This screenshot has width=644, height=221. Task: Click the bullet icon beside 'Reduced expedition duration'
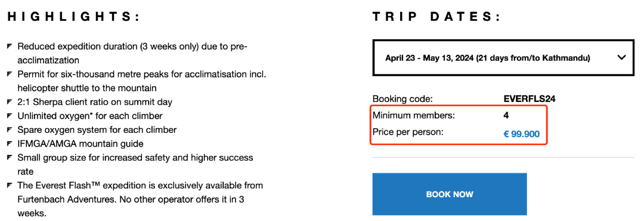10,46
